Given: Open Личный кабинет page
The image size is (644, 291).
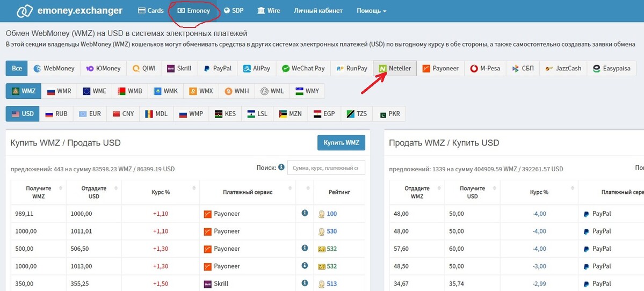Looking at the screenshot, I should pos(318,11).
